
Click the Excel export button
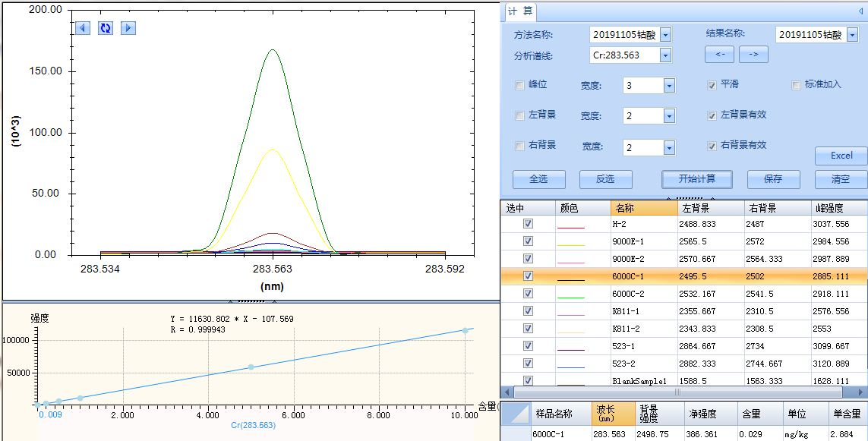[x=841, y=156]
